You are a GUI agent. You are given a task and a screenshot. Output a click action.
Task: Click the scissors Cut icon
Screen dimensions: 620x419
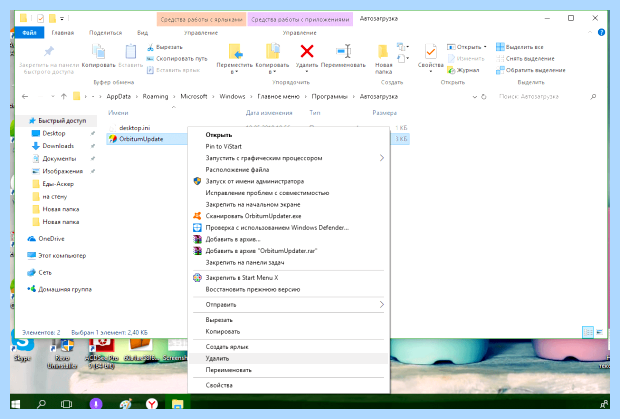(150, 47)
